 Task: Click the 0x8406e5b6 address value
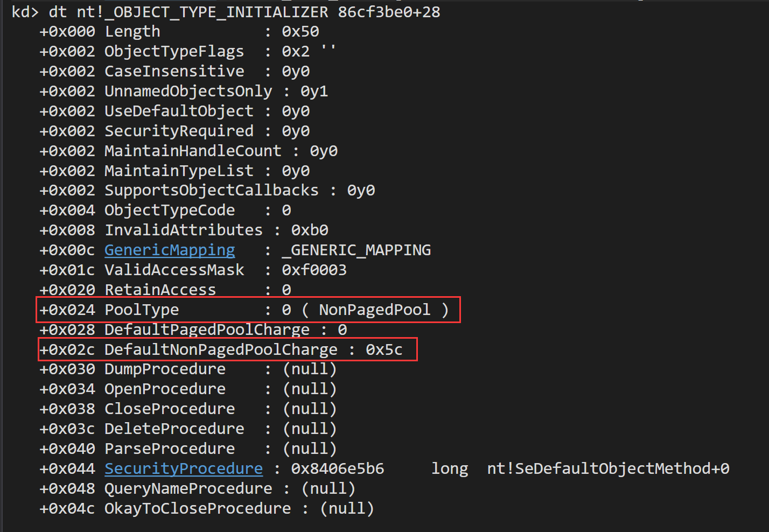[338, 469]
